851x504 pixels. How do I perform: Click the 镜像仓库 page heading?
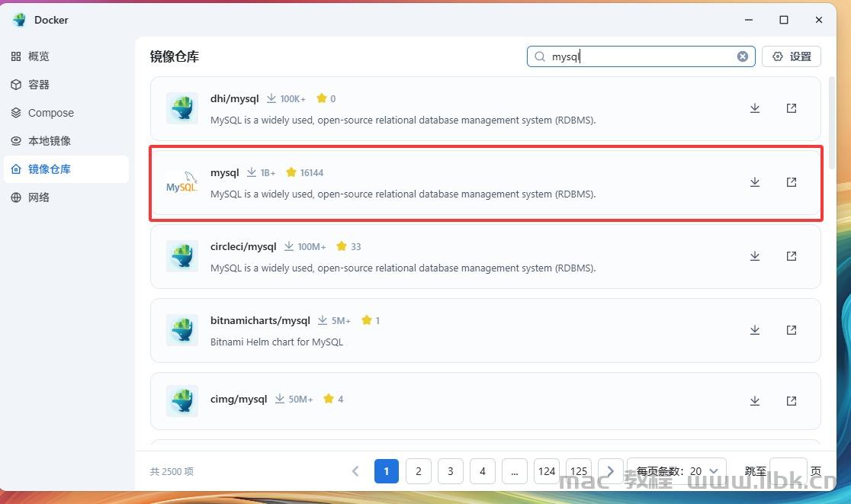(174, 56)
